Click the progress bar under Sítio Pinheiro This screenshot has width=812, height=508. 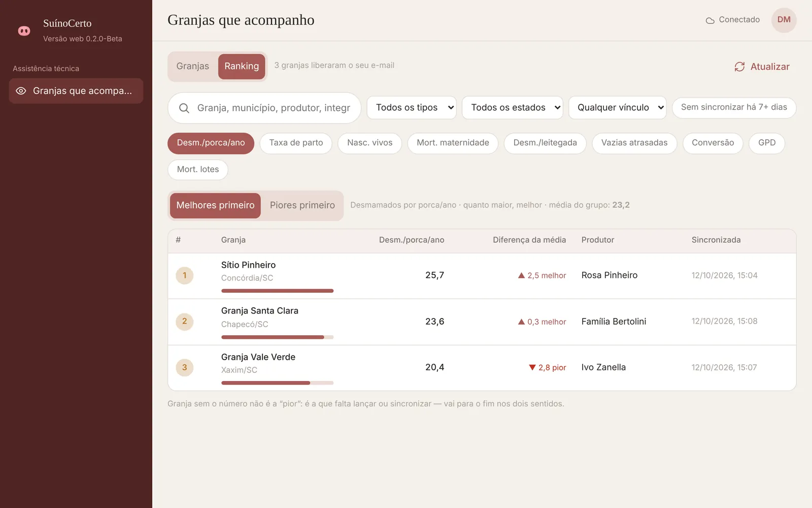tap(278, 291)
